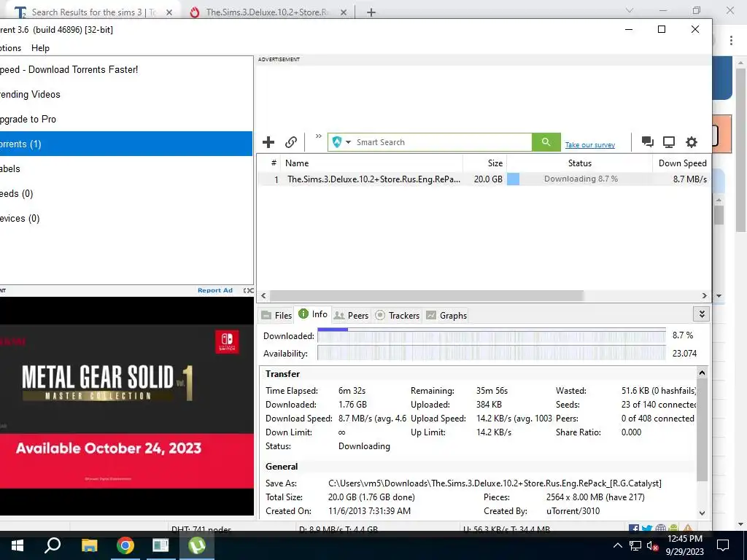Open Preferences with the gear icon

click(x=692, y=142)
